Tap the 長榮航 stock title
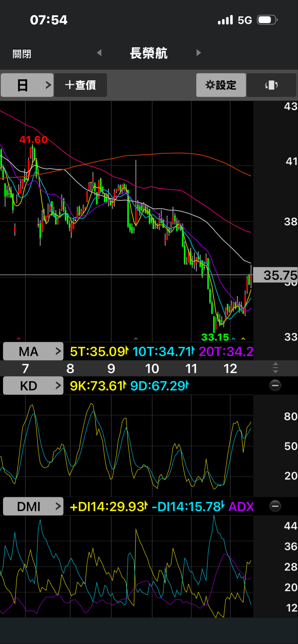Screen dimensions: 298x644 149,53
